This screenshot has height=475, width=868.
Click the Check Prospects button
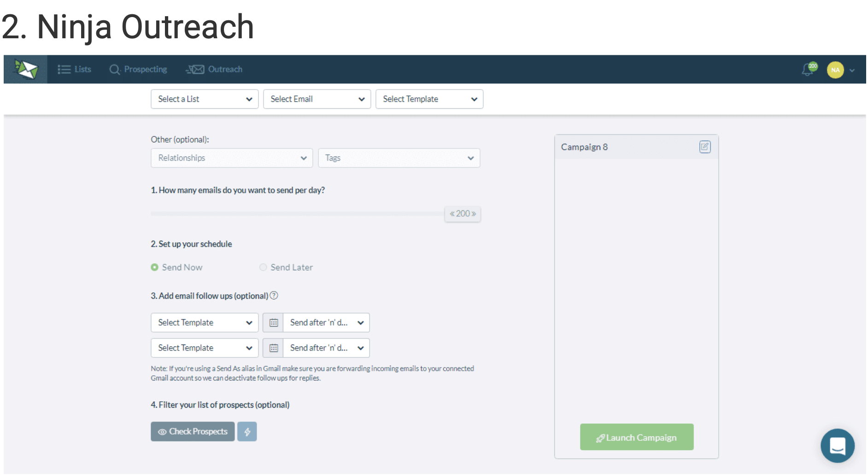click(192, 431)
